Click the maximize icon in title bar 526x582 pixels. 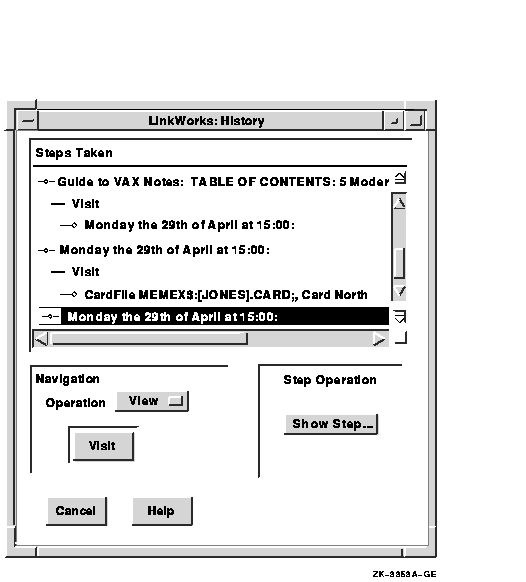(x=415, y=121)
